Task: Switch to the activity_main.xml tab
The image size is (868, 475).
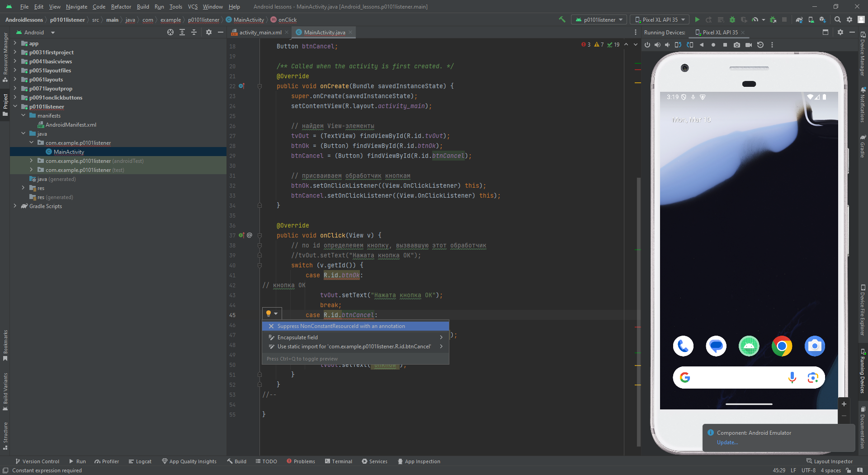Action: [260, 32]
